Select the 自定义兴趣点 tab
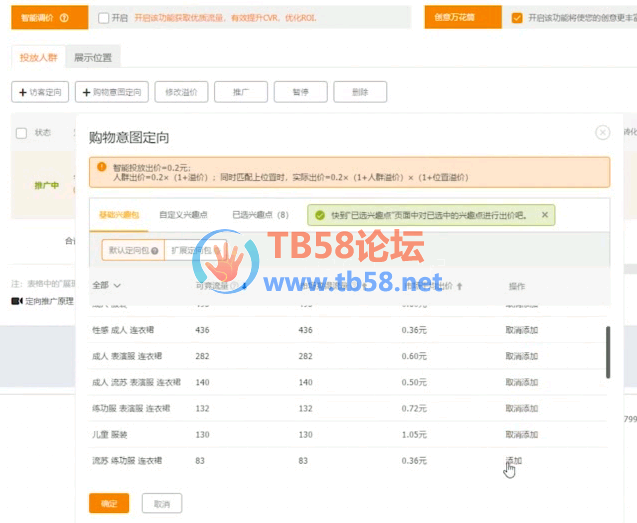Screen dimensions: 637x523 pos(183,215)
